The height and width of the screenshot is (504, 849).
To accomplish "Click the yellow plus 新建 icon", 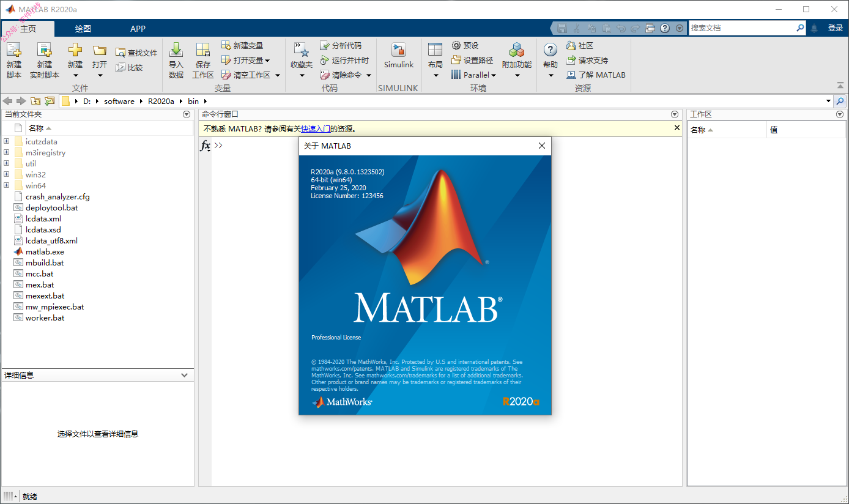I will pos(75,50).
